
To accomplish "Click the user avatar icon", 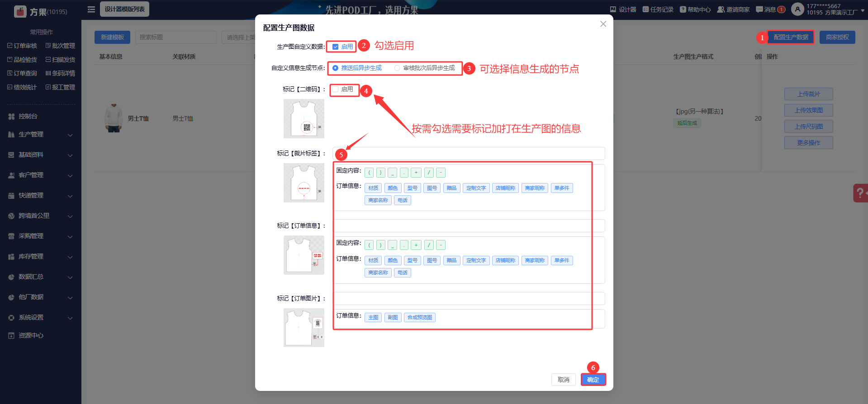I will click(797, 9).
